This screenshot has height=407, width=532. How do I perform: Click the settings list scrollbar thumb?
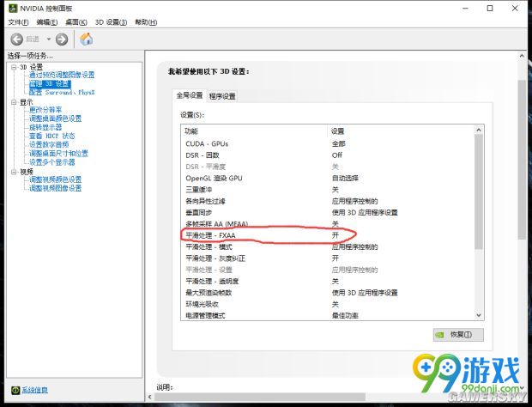[x=479, y=191]
